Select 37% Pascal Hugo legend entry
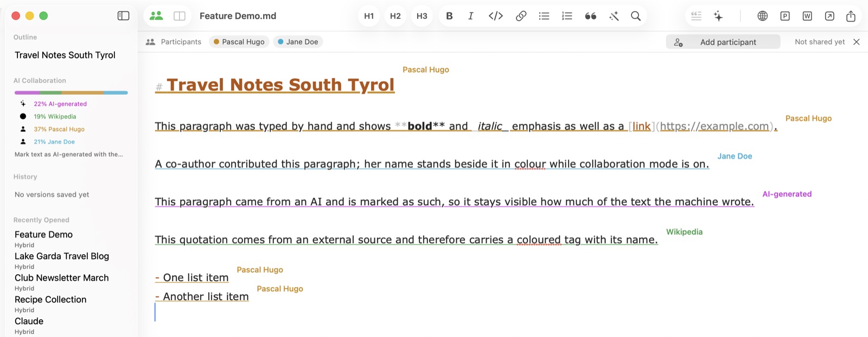Image resolution: width=868 pixels, height=337 pixels. (59, 129)
